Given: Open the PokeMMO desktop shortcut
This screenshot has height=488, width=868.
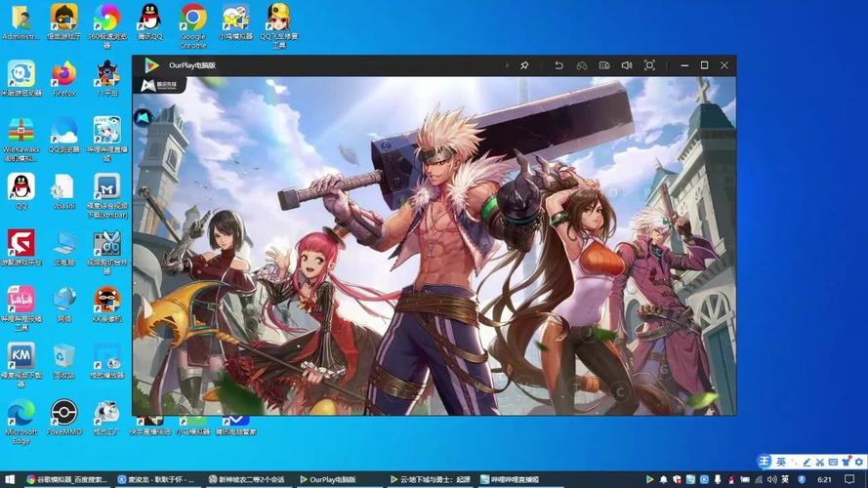Looking at the screenshot, I should point(64,417).
